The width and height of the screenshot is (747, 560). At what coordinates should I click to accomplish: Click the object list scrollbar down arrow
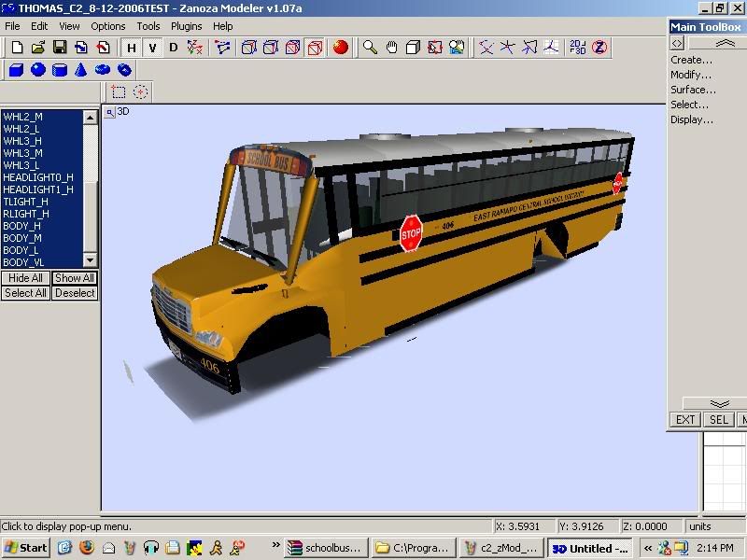(x=91, y=260)
